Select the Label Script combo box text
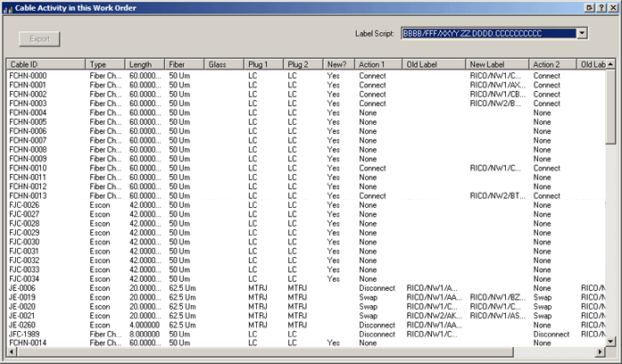The image size is (622, 364). point(489,33)
